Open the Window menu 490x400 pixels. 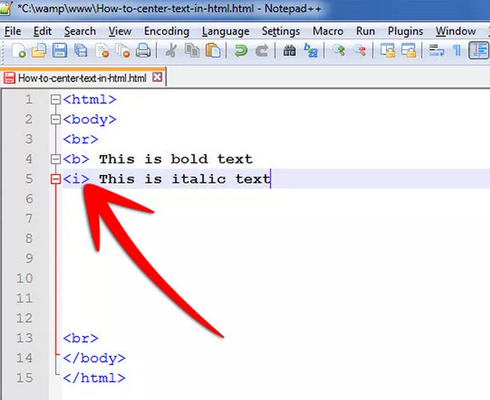456,31
